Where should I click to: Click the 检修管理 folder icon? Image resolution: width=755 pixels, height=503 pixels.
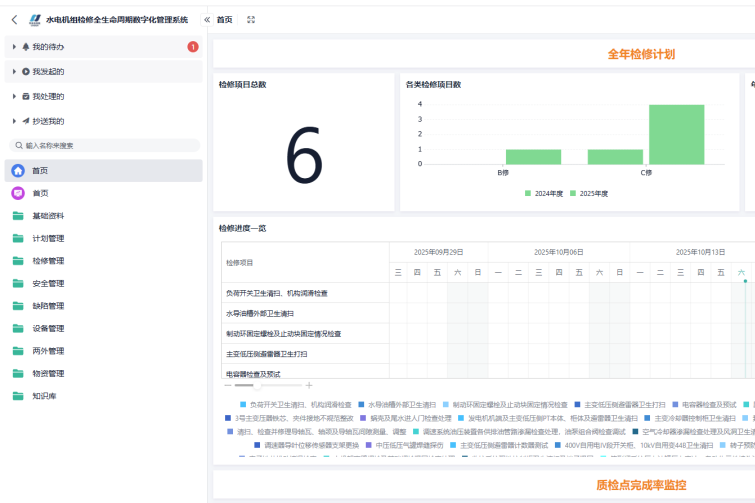click(x=18, y=261)
